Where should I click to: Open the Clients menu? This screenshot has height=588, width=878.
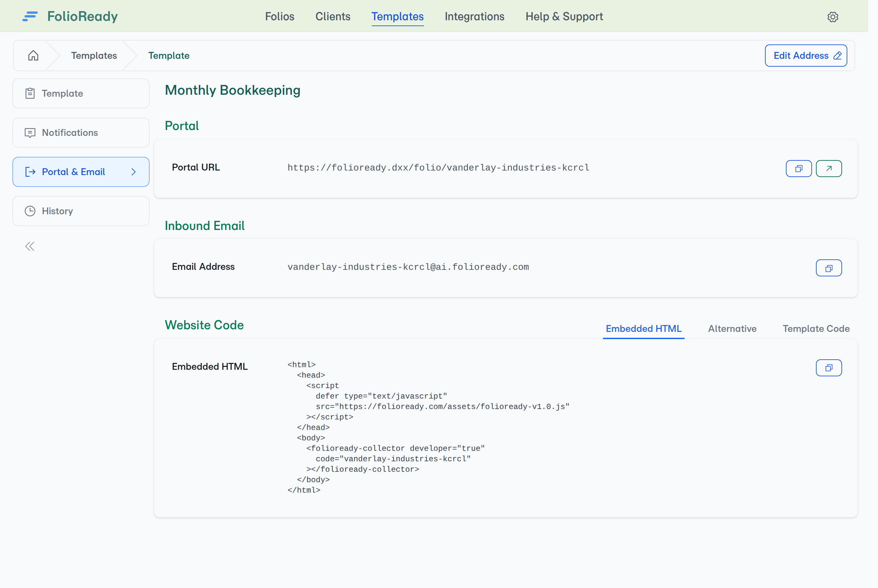[x=333, y=17]
